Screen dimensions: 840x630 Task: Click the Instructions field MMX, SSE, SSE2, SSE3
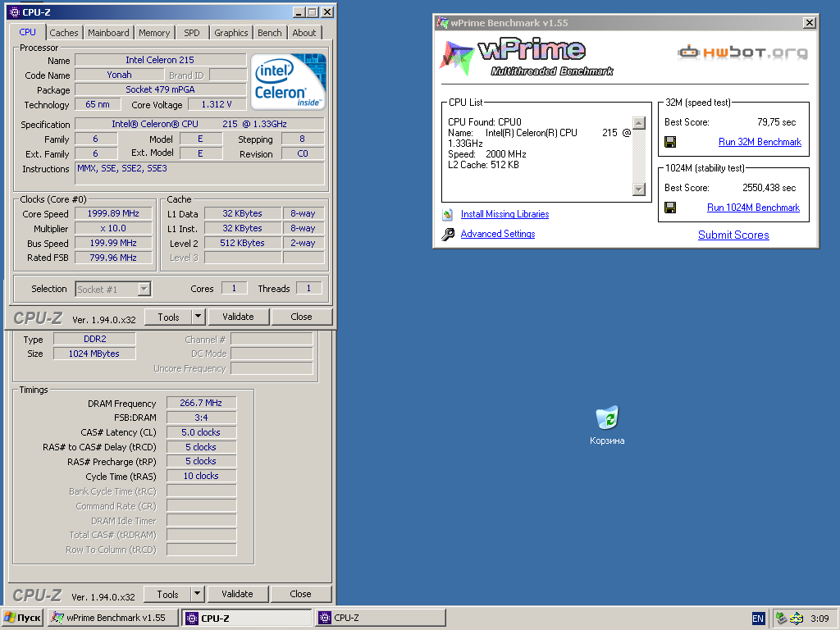[x=199, y=174]
